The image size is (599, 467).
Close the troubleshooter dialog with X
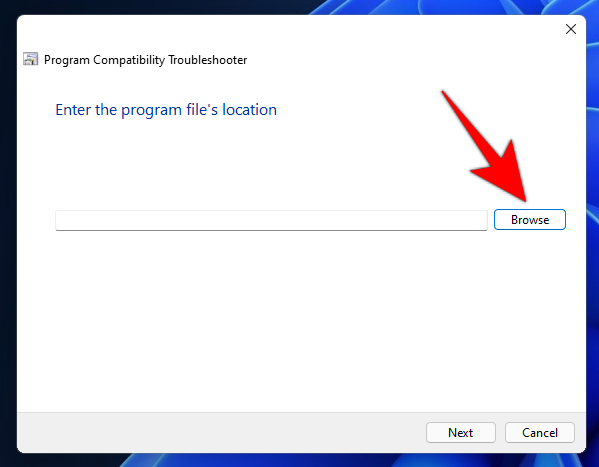(571, 29)
